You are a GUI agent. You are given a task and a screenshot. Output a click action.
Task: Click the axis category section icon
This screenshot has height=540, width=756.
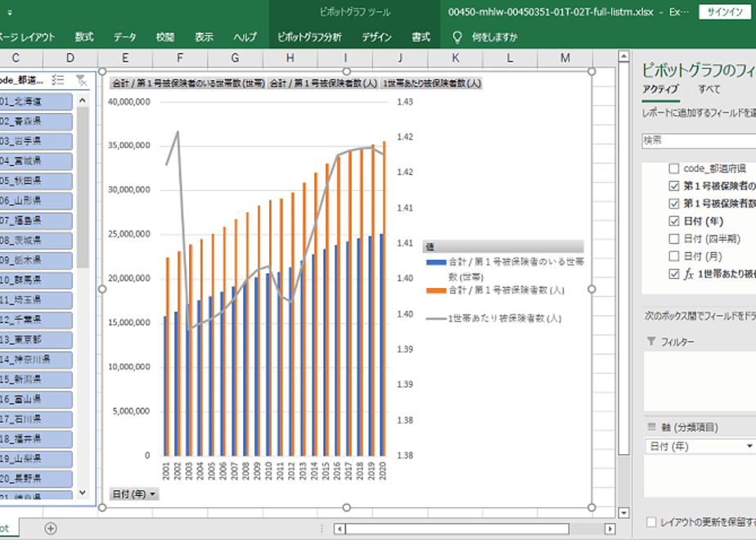click(x=651, y=427)
